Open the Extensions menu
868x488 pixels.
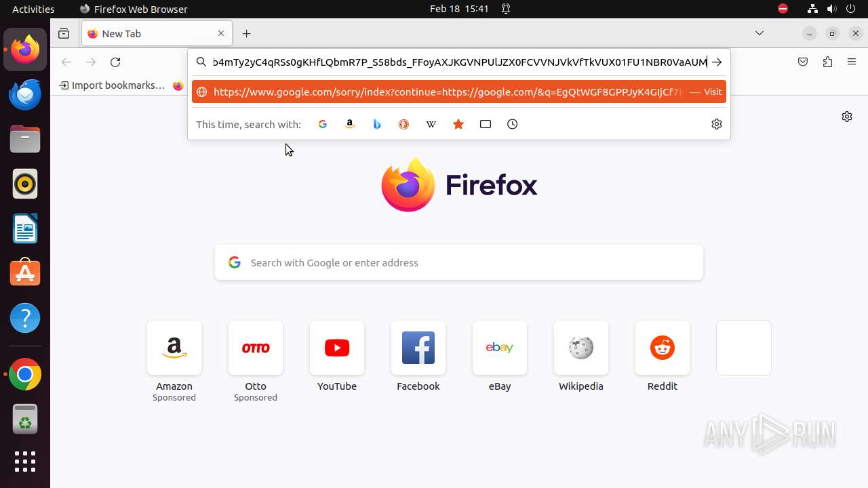point(827,62)
